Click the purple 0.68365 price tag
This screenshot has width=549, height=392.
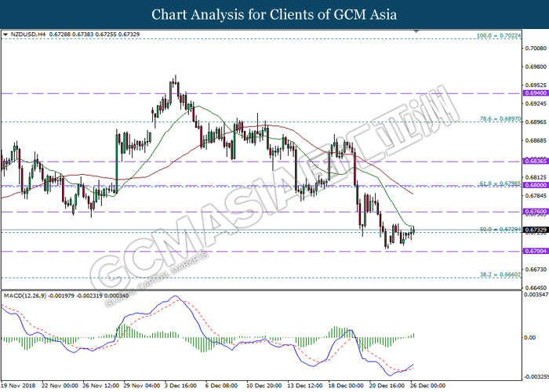(536, 161)
